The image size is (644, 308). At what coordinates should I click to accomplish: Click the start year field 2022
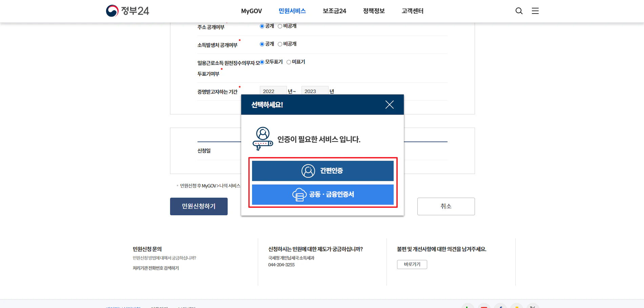273,91
